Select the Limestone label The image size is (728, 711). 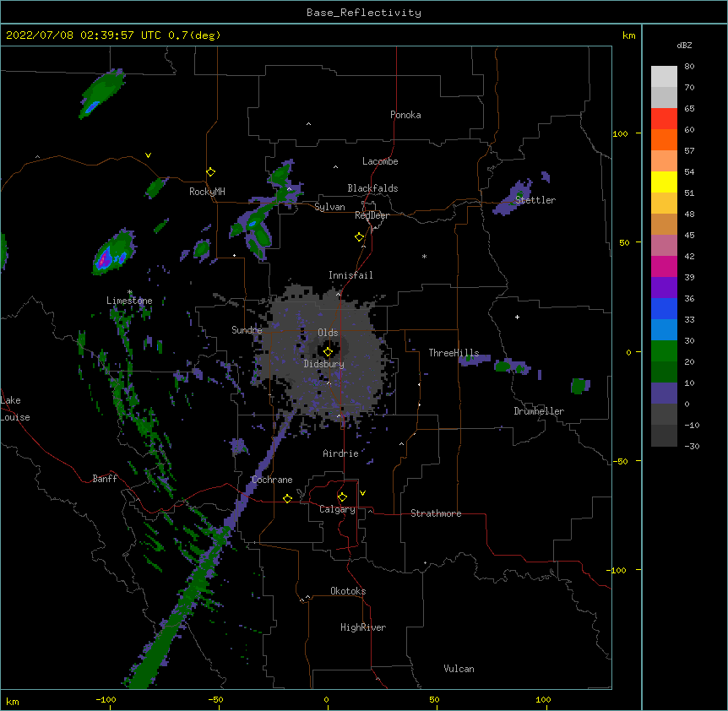(x=129, y=301)
